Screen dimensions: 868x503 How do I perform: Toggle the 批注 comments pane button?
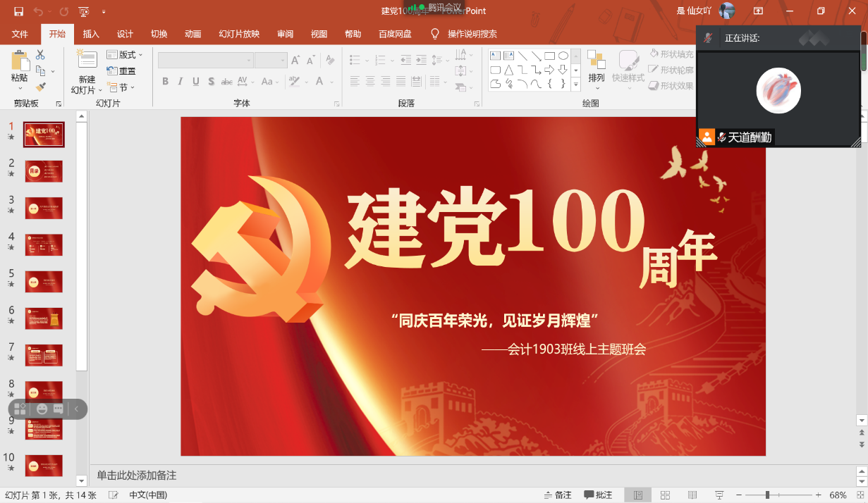coord(598,495)
